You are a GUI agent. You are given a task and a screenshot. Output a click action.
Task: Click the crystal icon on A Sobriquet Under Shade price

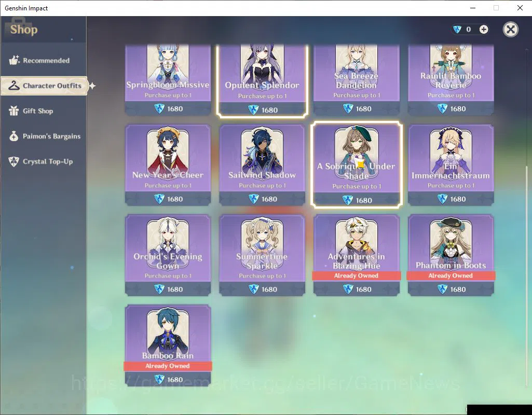click(348, 200)
